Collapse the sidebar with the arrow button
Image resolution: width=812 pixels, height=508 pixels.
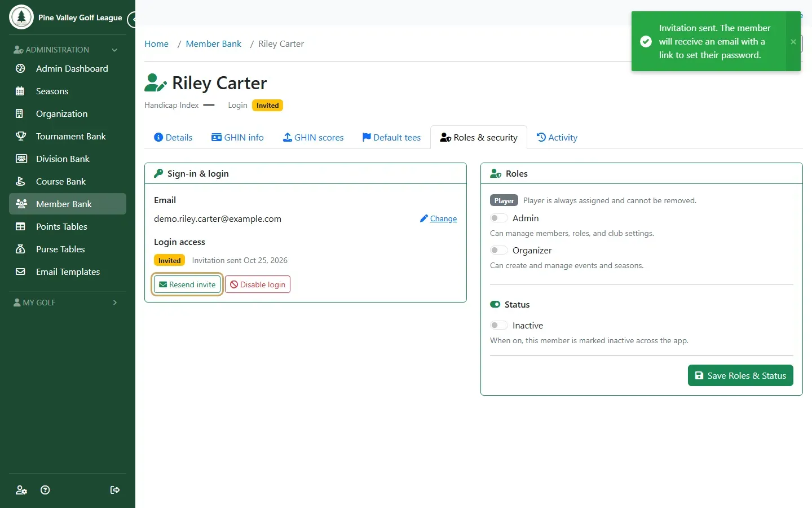(133, 20)
